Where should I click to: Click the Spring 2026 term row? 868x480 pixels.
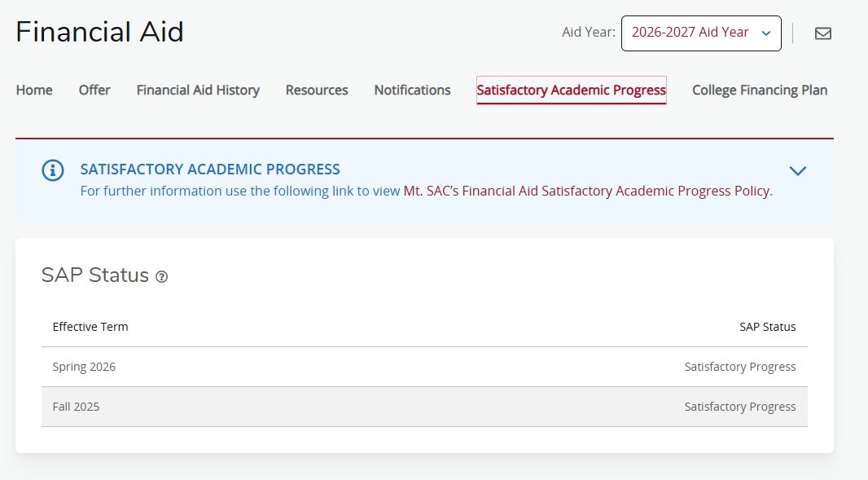pyautogui.click(x=424, y=367)
